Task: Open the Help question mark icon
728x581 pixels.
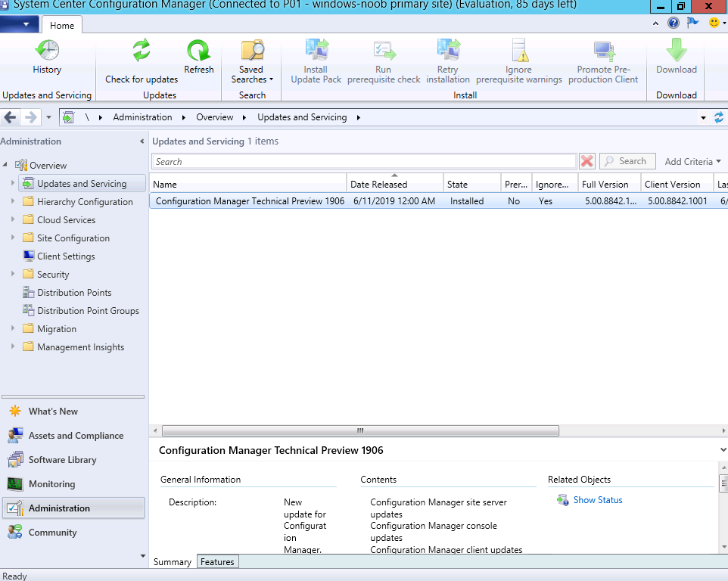Action: (x=674, y=22)
